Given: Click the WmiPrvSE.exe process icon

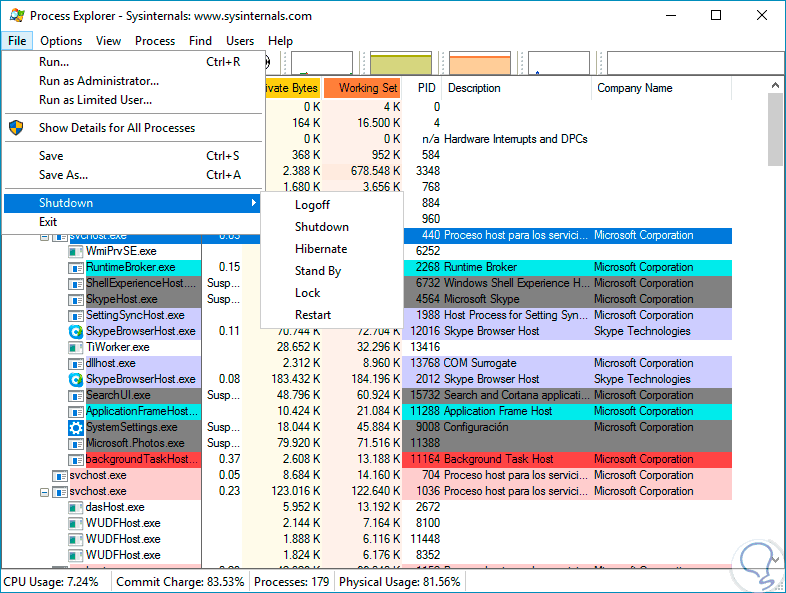Looking at the screenshot, I should pos(75,251).
